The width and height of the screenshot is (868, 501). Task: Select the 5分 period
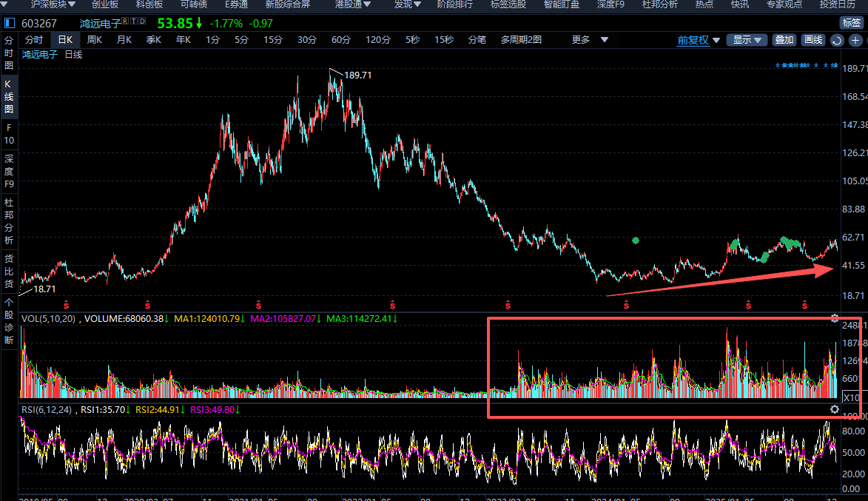tap(241, 40)
